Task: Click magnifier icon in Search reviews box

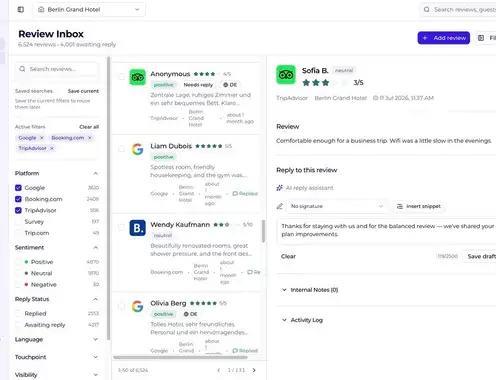Action: coord(22,69)
